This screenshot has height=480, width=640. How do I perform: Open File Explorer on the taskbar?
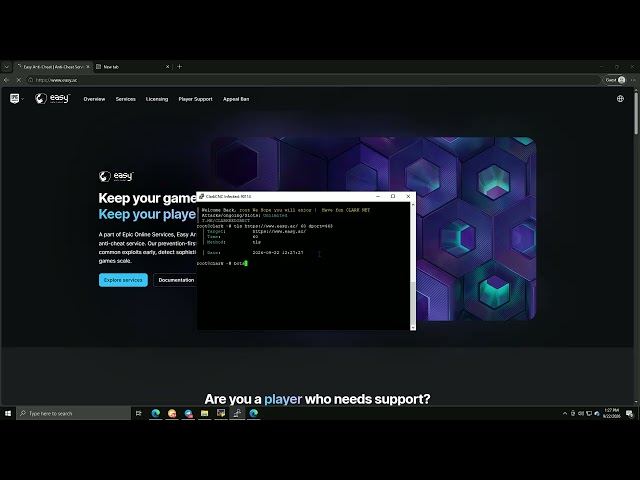(x=204, y=413)
